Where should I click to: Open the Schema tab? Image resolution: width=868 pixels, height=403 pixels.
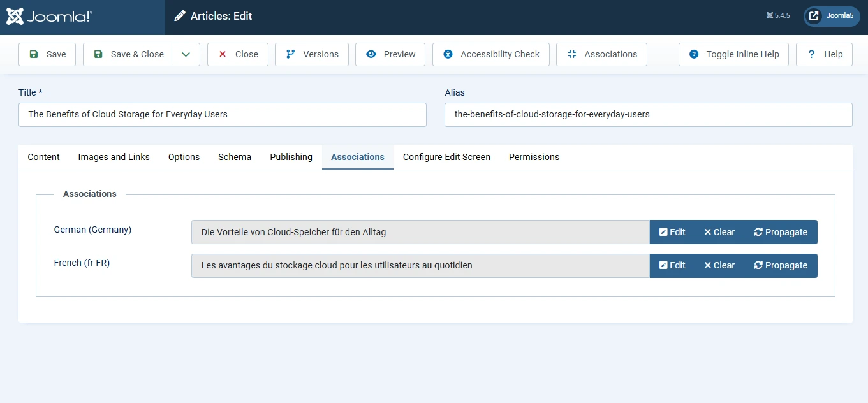pos(235,157)
